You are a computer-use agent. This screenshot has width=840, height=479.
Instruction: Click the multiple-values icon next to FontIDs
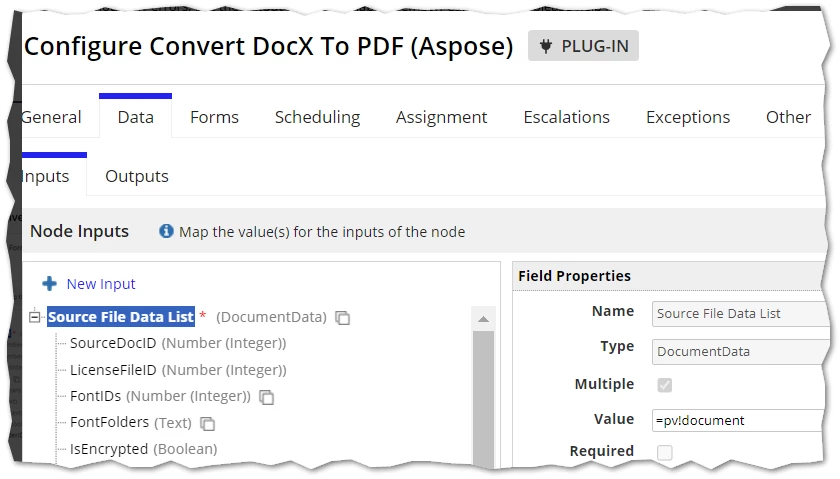[266, 398]
